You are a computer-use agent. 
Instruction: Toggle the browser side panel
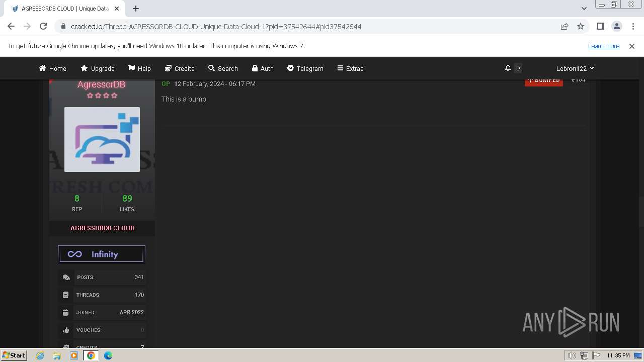click(x=601, y=27)
